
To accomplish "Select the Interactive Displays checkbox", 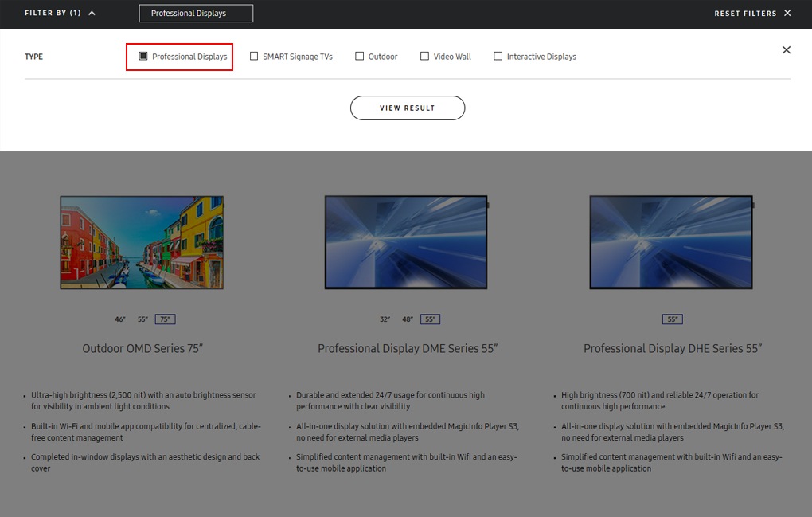I will pyautogui.click(x=498, y=56).
